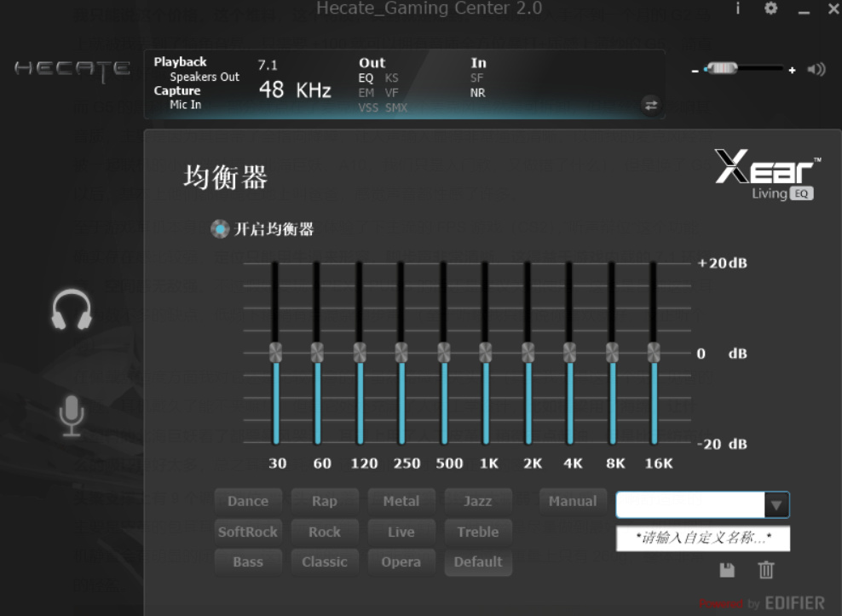Apply the Rap EQ preset
The width and height of the screenshot is (842, 616).
point(325,501)
